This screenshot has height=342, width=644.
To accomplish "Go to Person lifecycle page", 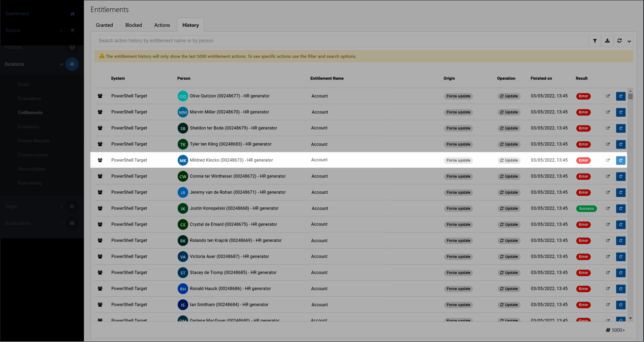I will 34,141.
